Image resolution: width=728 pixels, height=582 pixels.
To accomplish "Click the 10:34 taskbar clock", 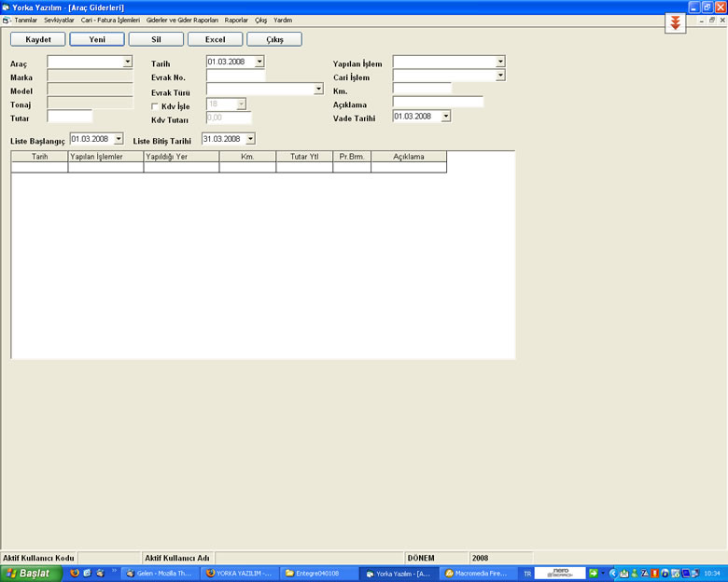I will pyautogui.click(x=712, y=574).
